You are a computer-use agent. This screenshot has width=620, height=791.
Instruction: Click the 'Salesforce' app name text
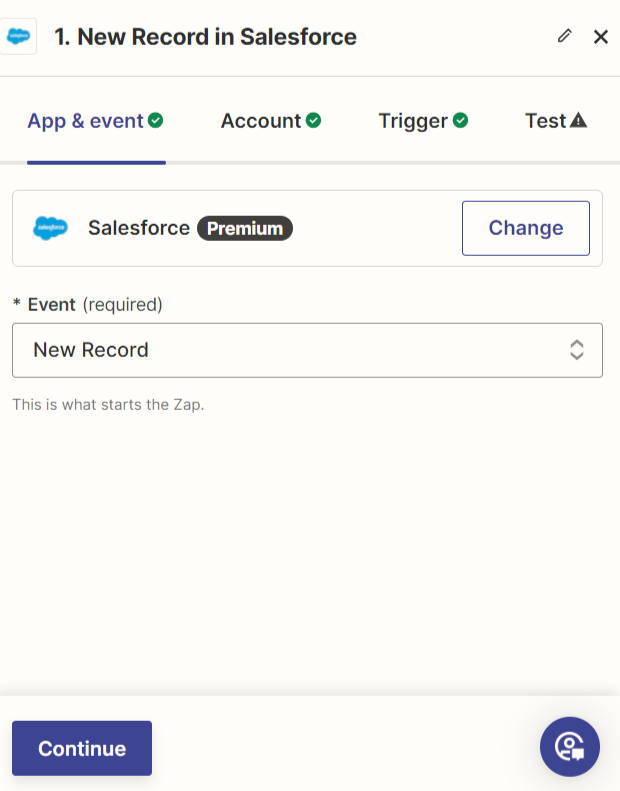[x=139, y=228]
